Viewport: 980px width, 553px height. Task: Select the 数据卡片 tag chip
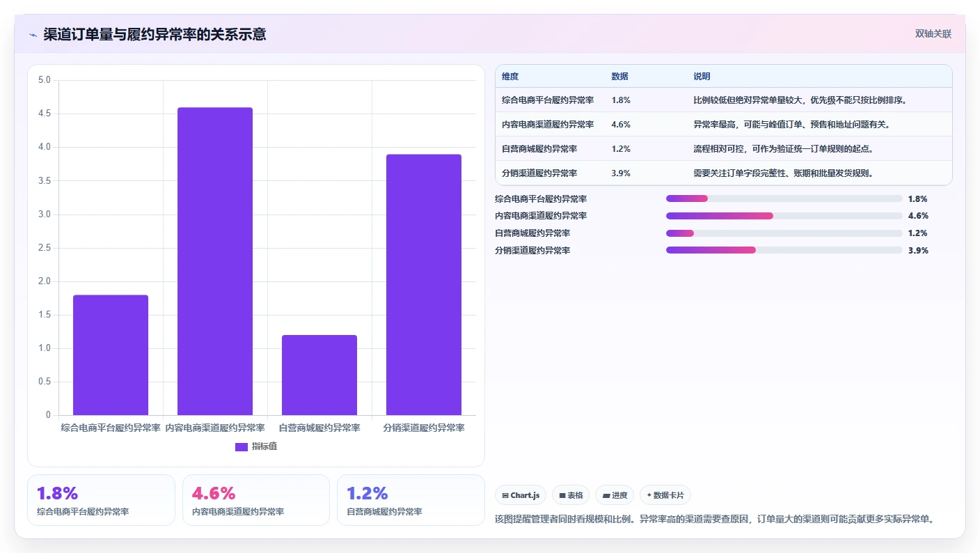tap(665, 495)
